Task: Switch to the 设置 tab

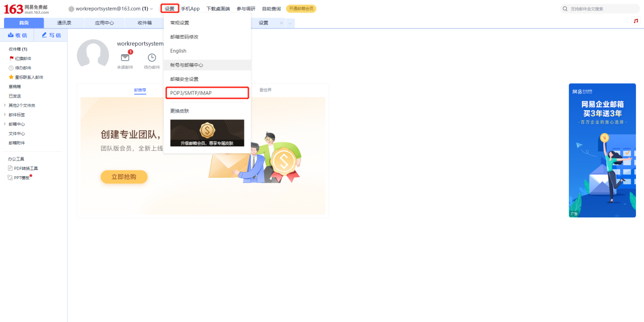Action: pos(263,23)
